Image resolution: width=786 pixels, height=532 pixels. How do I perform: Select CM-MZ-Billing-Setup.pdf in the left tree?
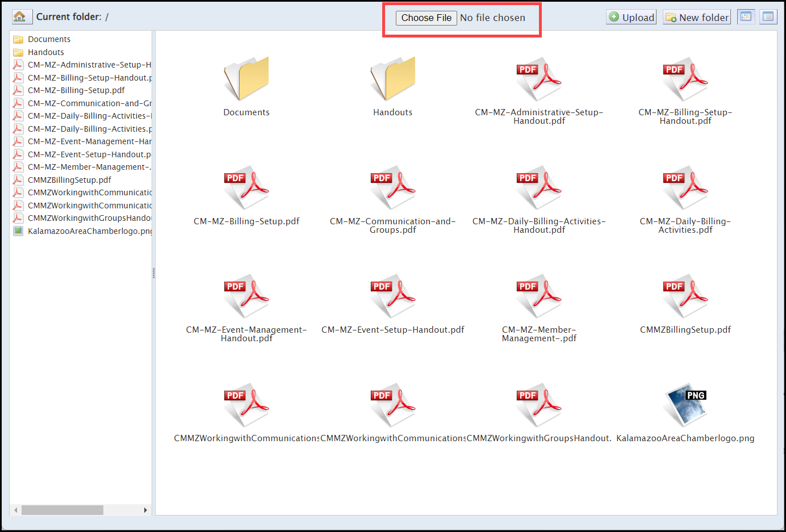(x=76, y=90)
